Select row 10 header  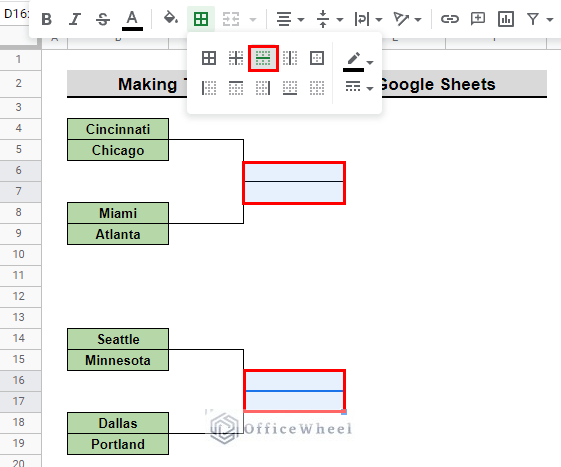[20, 254]
